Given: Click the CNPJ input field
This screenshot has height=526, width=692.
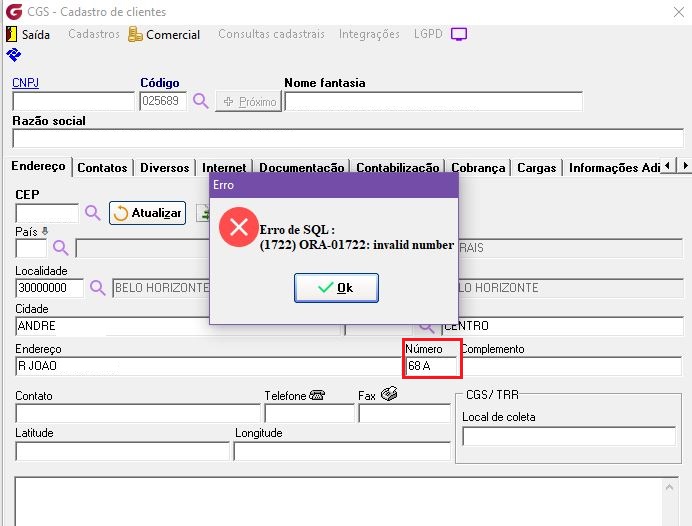Looking at the screenshot, I should [x=73, y=101].
